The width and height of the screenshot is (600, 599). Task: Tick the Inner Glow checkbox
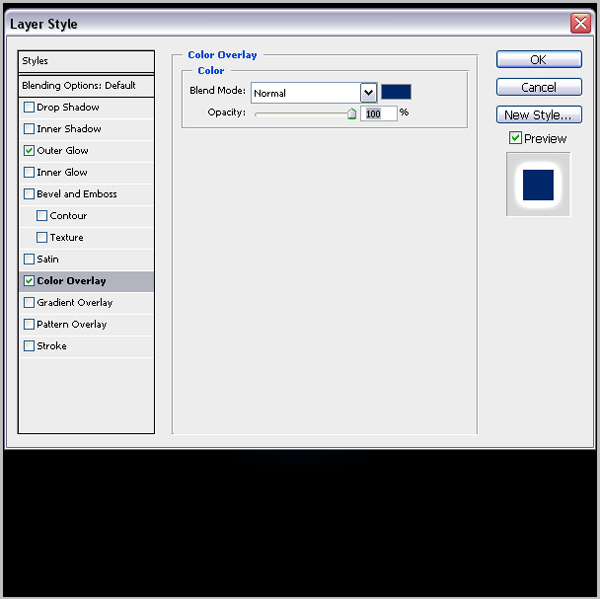29,172
